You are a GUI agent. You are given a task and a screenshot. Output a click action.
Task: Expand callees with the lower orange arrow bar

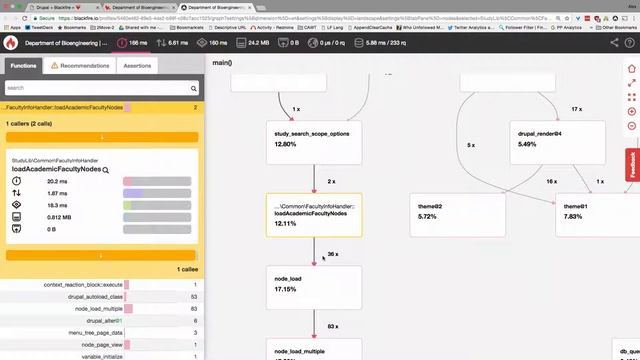click(x=101, y=256)
